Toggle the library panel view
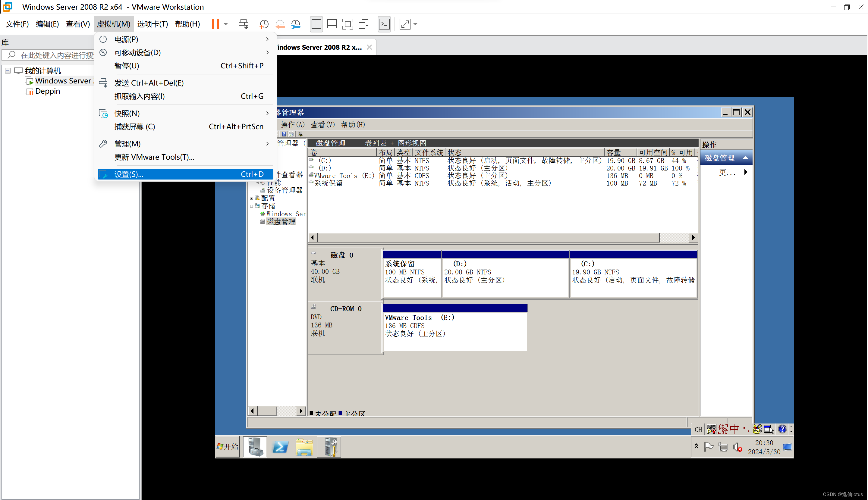Screen dimensions: 868x500 [x=316, y=24]
